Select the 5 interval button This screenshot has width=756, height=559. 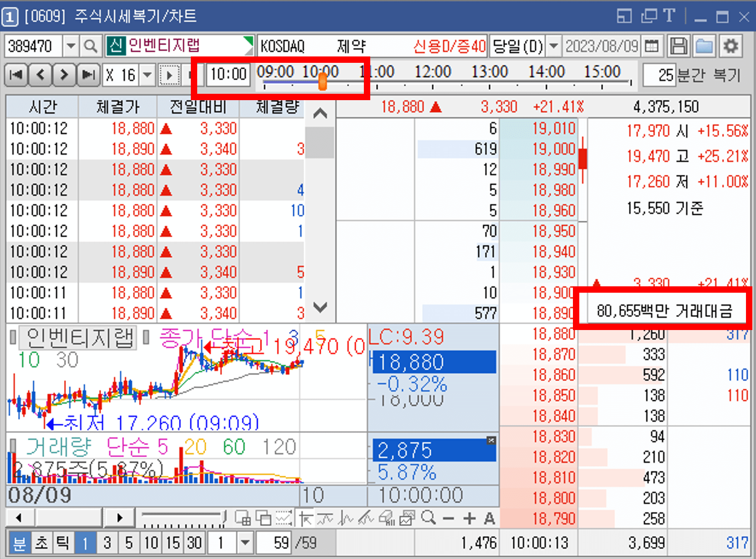point(129,543)
